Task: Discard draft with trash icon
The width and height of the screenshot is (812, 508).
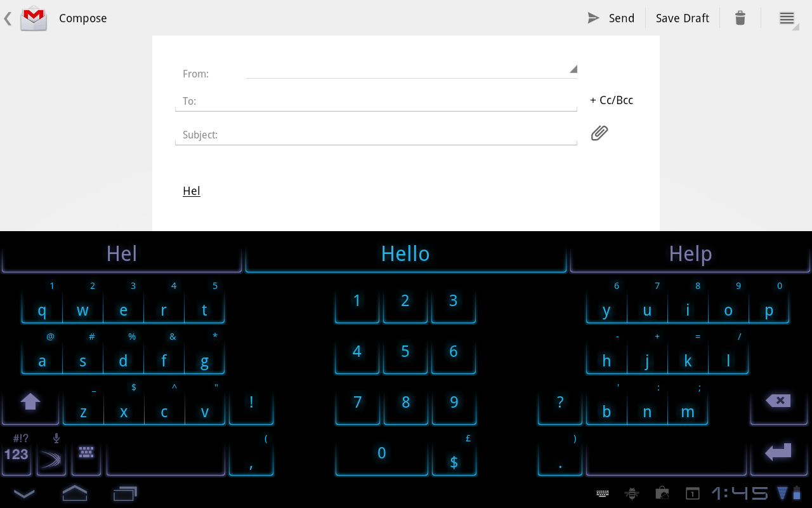Action: tap(740, 18)
